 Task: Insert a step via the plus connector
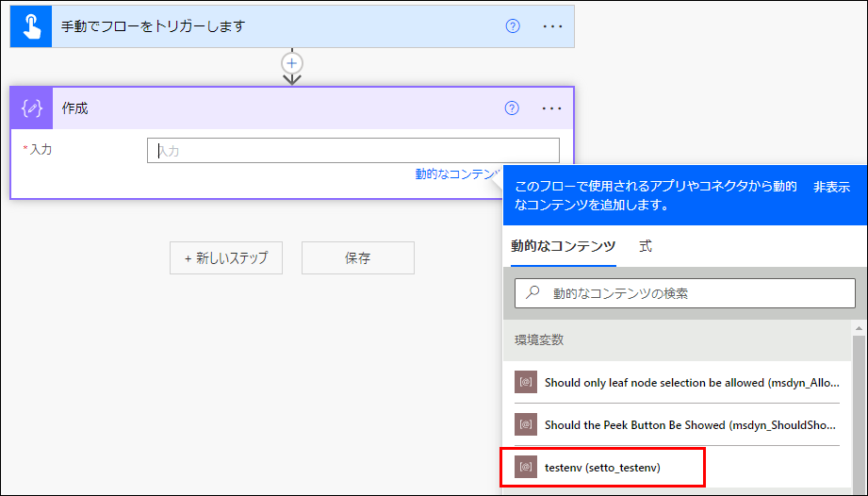point(292,63)
